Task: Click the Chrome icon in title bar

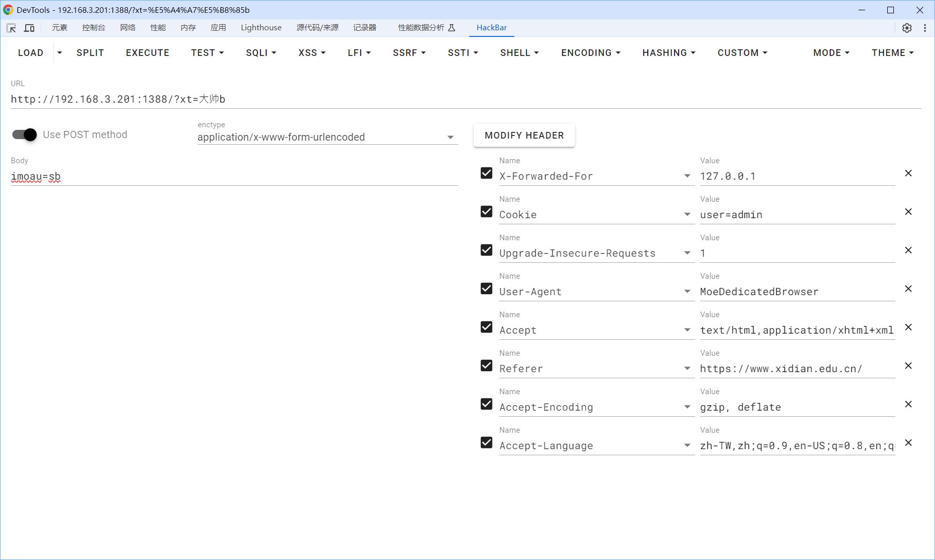Action: (8, 10)
